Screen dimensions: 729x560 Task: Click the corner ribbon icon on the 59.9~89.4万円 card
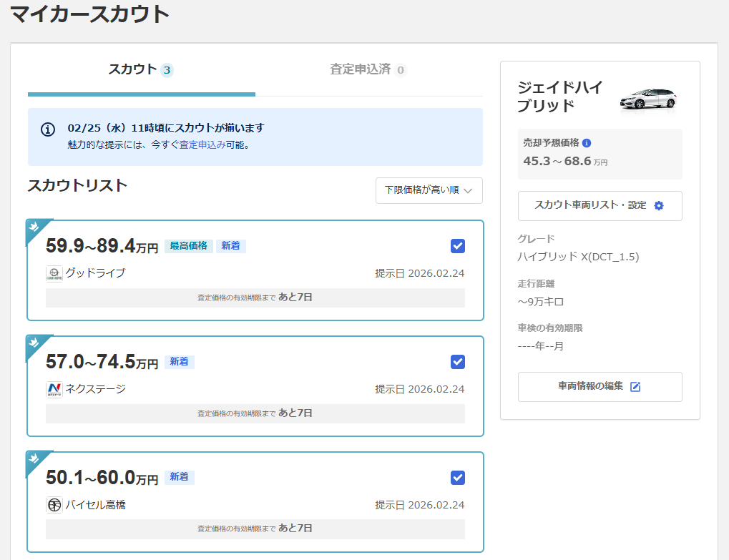(x=34, y=227)
